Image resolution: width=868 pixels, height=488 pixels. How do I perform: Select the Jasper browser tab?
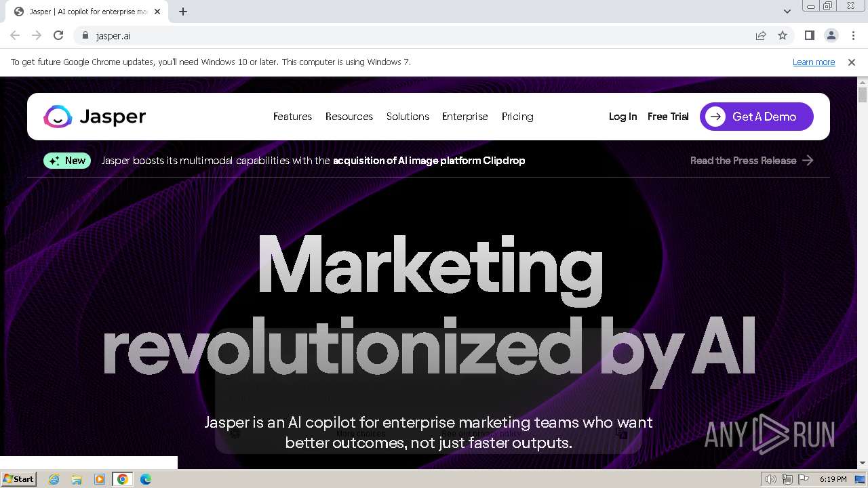coord(88,12)
